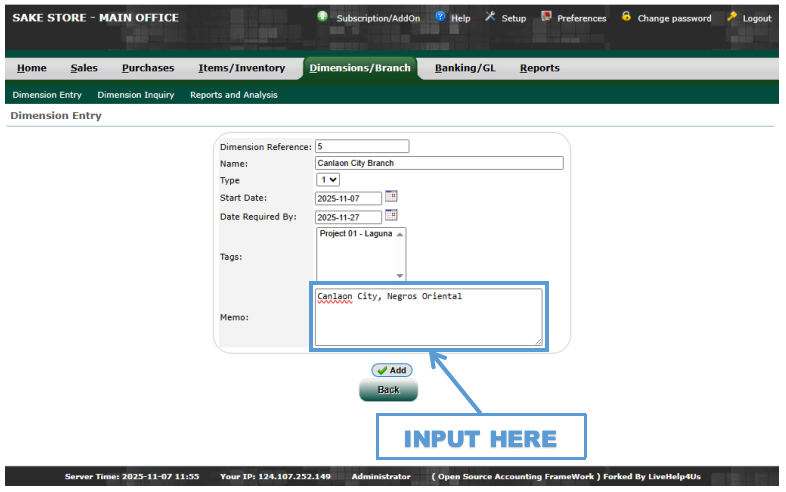Image resolution: width=786 pixels, height=492 pixels.
Task: Click the Help question mark icon
Action: [x=440, y=17]
